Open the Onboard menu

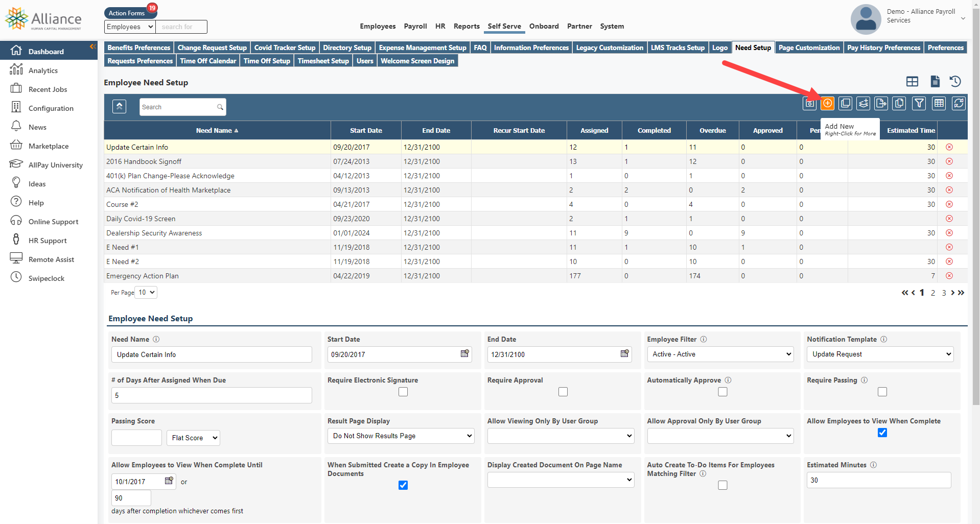(544, 26)
